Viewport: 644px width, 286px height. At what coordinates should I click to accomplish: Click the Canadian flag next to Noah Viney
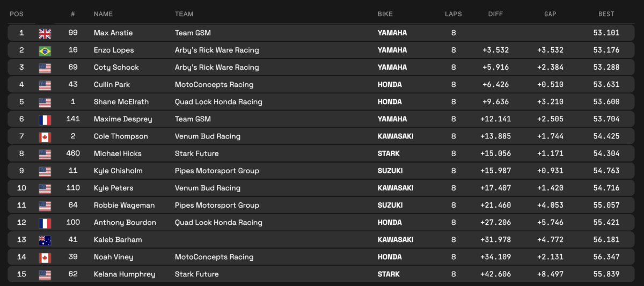tap(45, 257)
